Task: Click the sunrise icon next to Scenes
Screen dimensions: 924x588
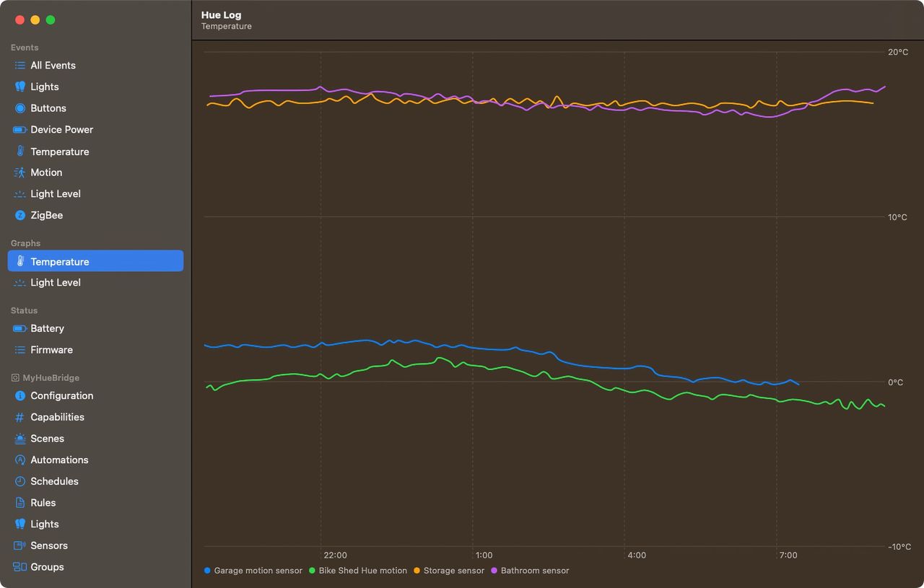Action: click(20, 439)
